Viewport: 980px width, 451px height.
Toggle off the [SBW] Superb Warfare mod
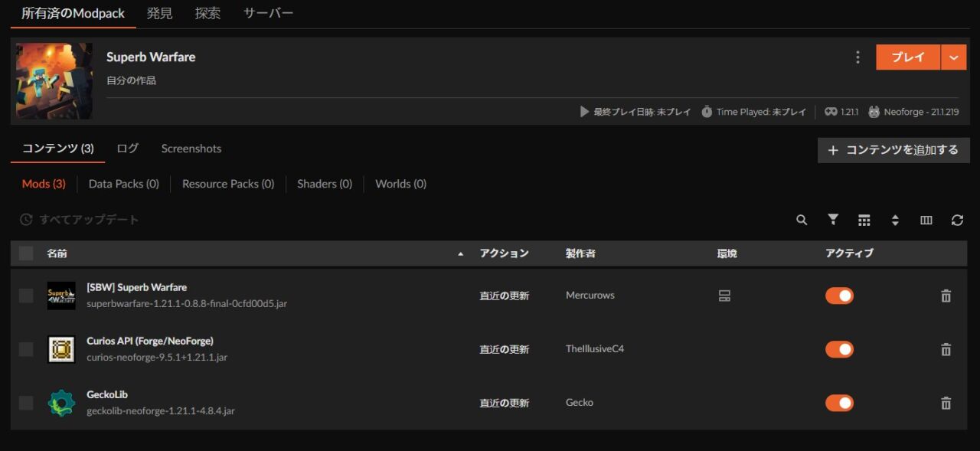839,295
